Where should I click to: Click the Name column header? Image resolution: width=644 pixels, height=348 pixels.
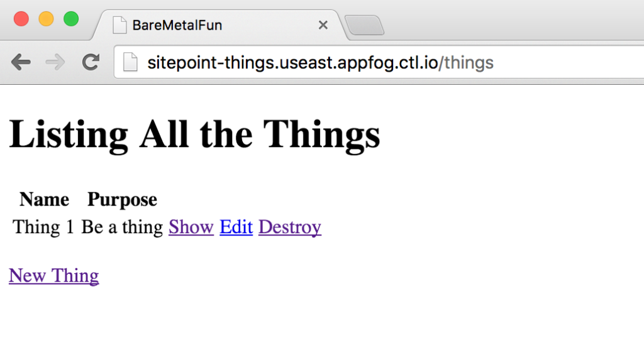(x=44, y=200)
